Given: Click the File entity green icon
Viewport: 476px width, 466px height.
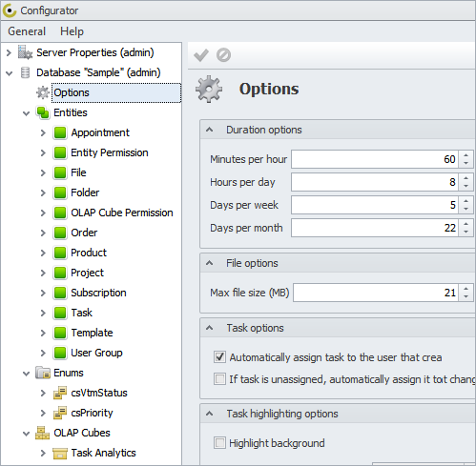Looking at the screenshot, I should click(60, 172).
